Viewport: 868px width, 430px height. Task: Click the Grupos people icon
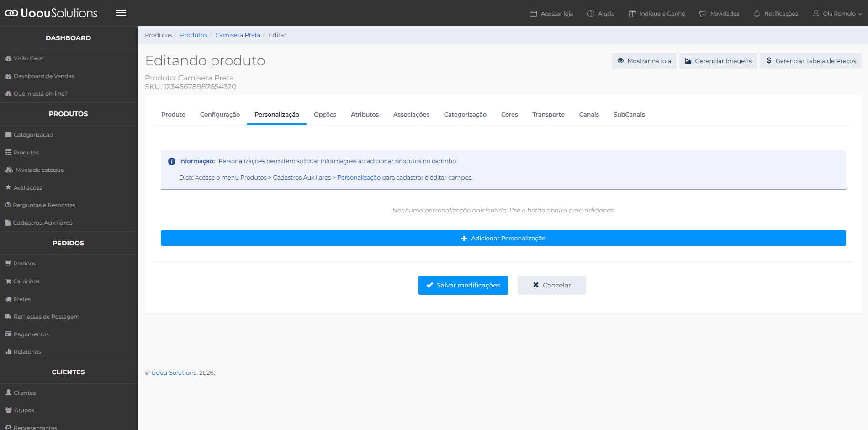click(9, 410)
